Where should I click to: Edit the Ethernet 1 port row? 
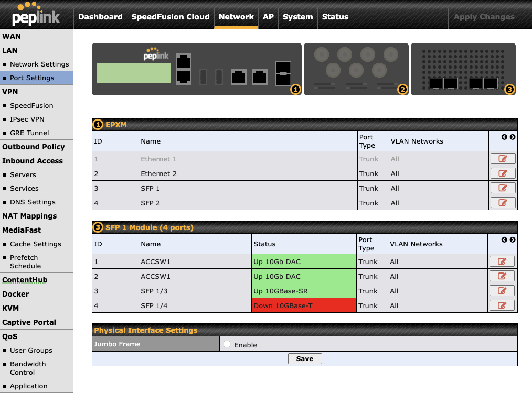503,159
